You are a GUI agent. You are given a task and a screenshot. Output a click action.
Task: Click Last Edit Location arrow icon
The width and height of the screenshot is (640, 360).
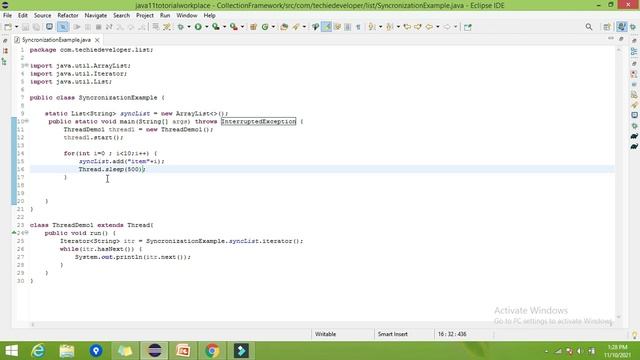coord(407,27)
